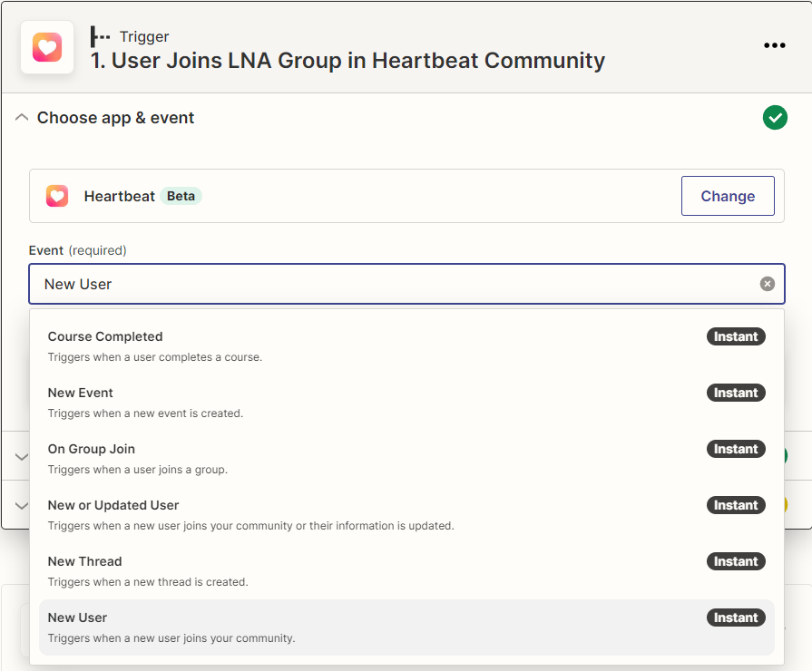The height and width of the screenshot is (671, 812).
Task: Click the Change app button
Action: [x=727, y=196]
